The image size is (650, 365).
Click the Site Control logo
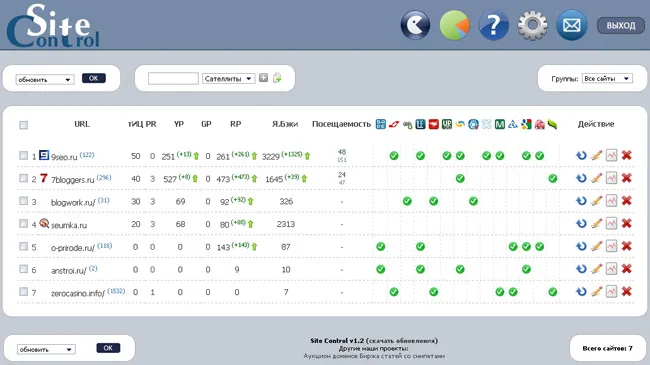53,26
